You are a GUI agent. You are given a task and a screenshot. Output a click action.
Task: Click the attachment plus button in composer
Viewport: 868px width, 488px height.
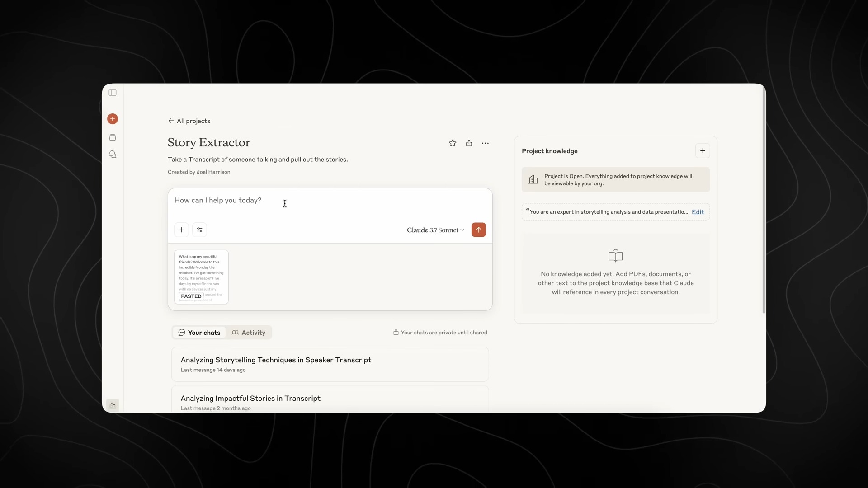coord(181,230)
